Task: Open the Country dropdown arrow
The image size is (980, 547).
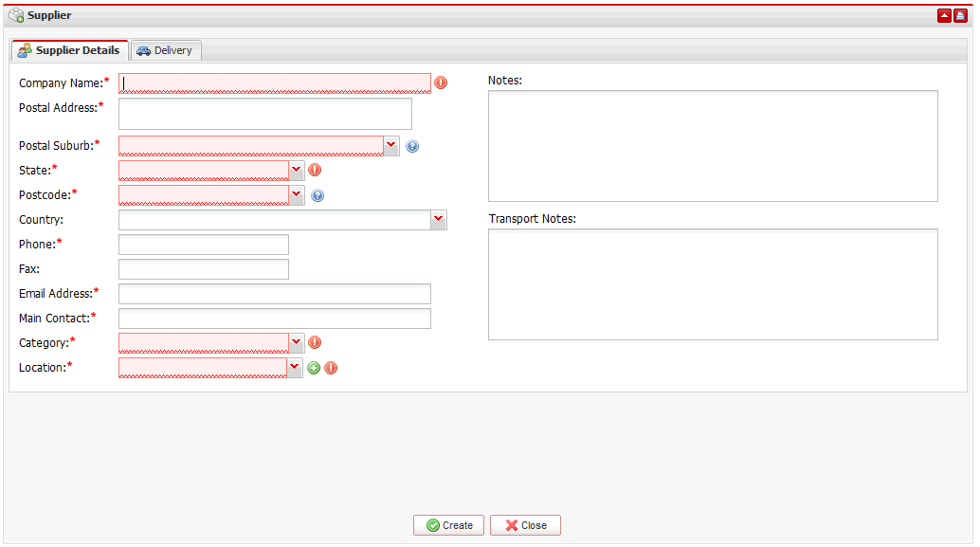Action: click(x=438, y=219)
